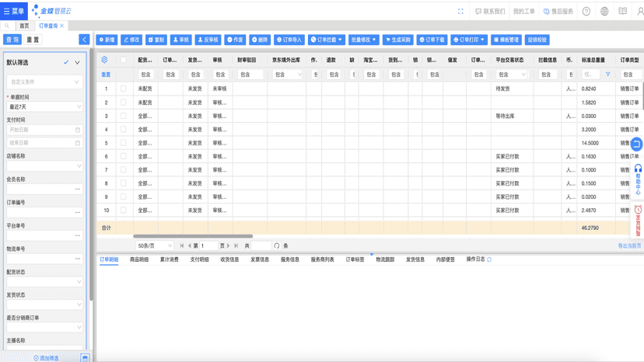Image resolution: width=644 pixels, height=362 pixels.
Task: Click the globe language icon
Action: coord(604,12)
